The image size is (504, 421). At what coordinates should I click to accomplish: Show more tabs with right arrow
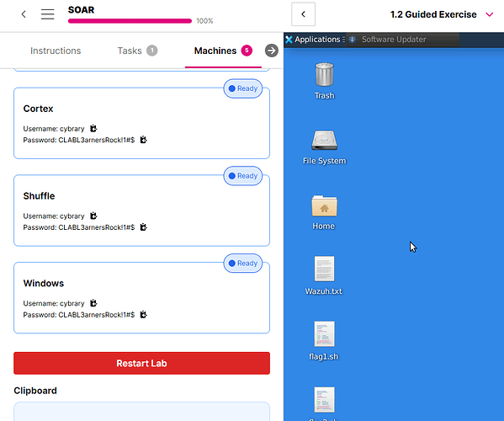pyautogui.click(x=272, y=51)
